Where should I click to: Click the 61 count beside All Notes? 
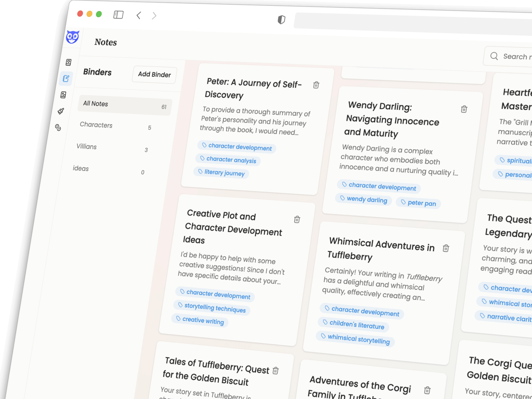(x=164, y=107)
